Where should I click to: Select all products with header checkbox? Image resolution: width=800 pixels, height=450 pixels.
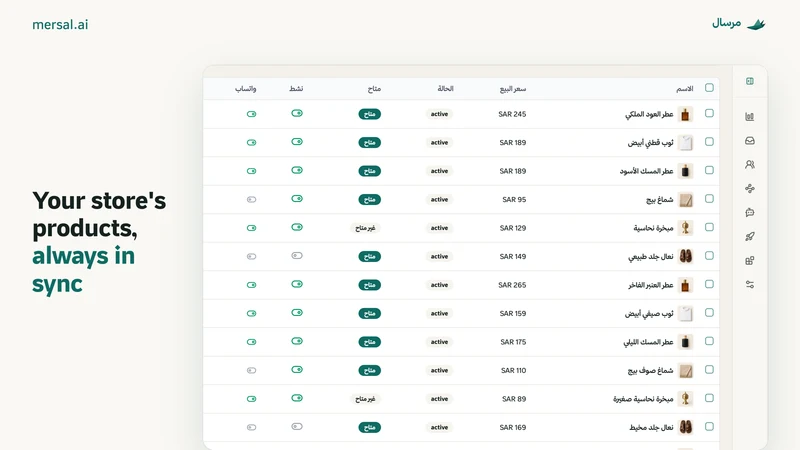tap(709, 88)
